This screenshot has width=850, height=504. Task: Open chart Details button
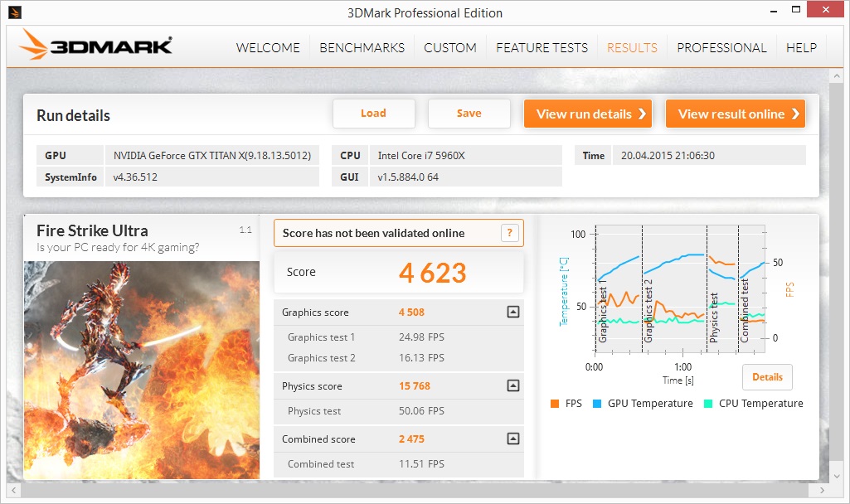tap(767, 377)
